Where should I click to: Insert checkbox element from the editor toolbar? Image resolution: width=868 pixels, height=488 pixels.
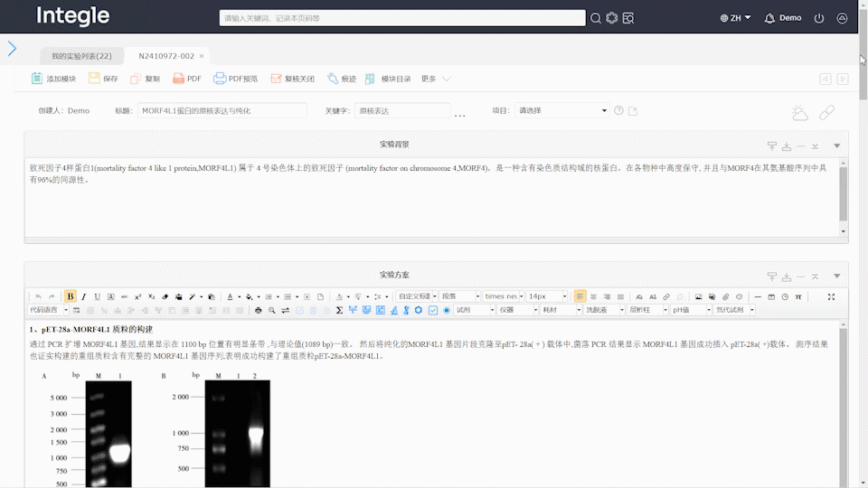pos(433,310)
